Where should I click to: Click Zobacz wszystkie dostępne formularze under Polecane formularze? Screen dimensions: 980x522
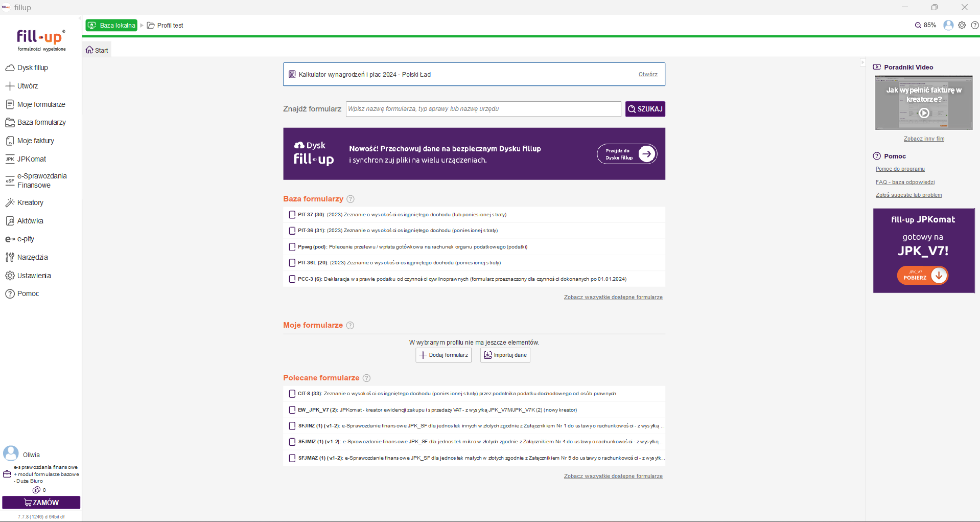tap(613, 476)
